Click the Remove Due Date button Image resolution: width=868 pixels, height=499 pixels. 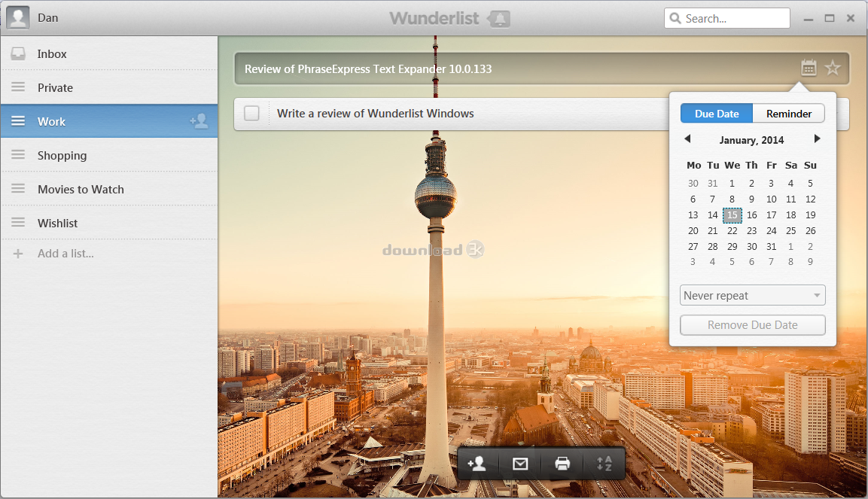point(752,324)
